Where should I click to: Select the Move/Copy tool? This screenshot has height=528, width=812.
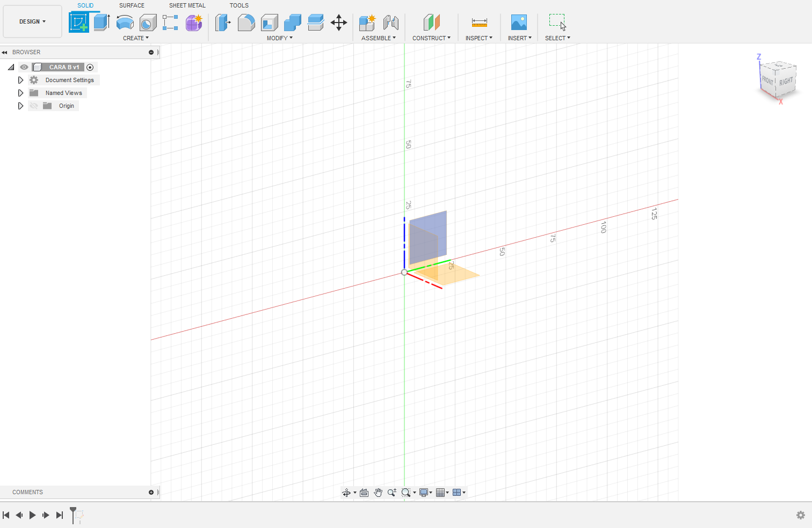coord(339,23)
